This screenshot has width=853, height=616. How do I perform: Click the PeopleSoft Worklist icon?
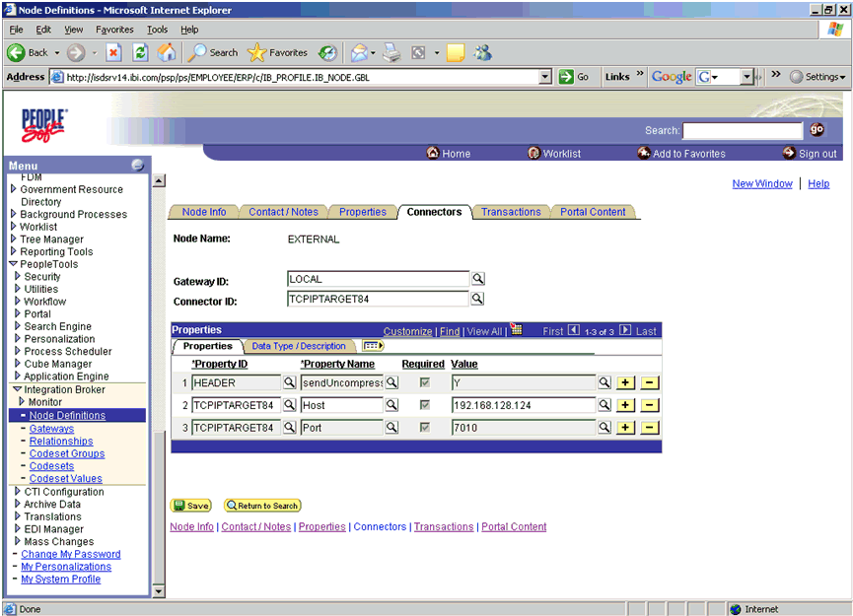pos(533,153)
